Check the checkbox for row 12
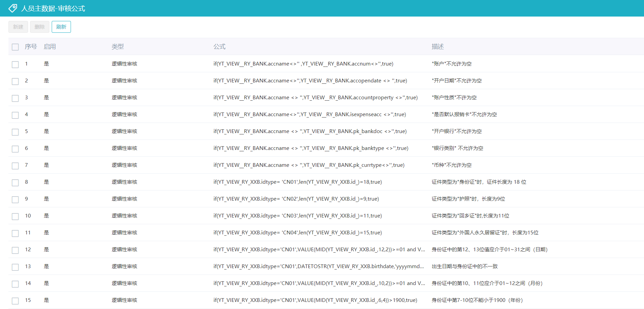Viewport: 644px width, 309px height. tap(15, 250)
